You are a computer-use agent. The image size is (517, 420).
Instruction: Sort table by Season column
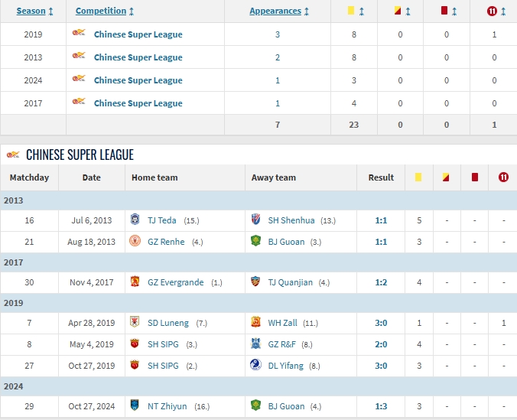[34, 11]
